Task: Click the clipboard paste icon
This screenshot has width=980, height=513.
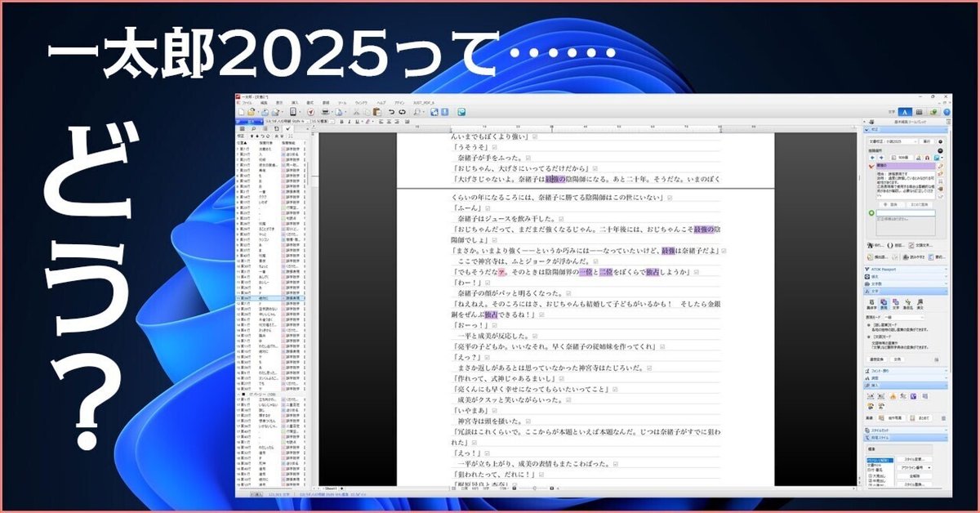Action: (376, 112)
